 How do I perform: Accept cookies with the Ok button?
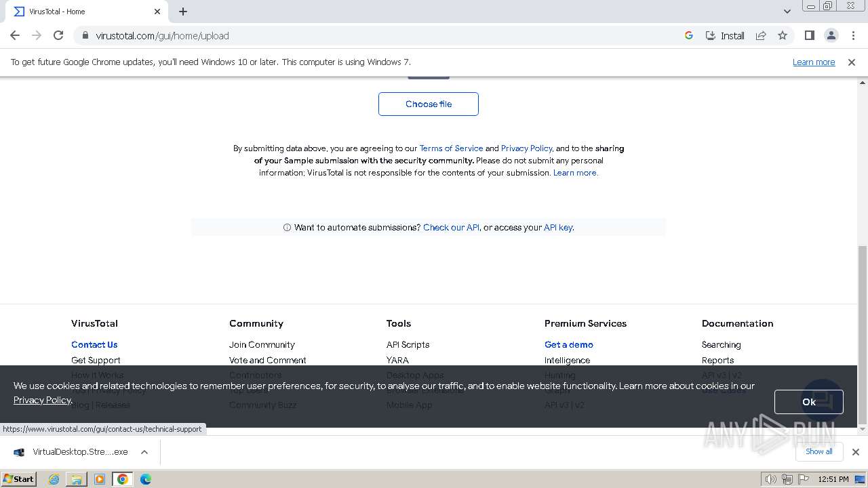click(x=809, y=402)
